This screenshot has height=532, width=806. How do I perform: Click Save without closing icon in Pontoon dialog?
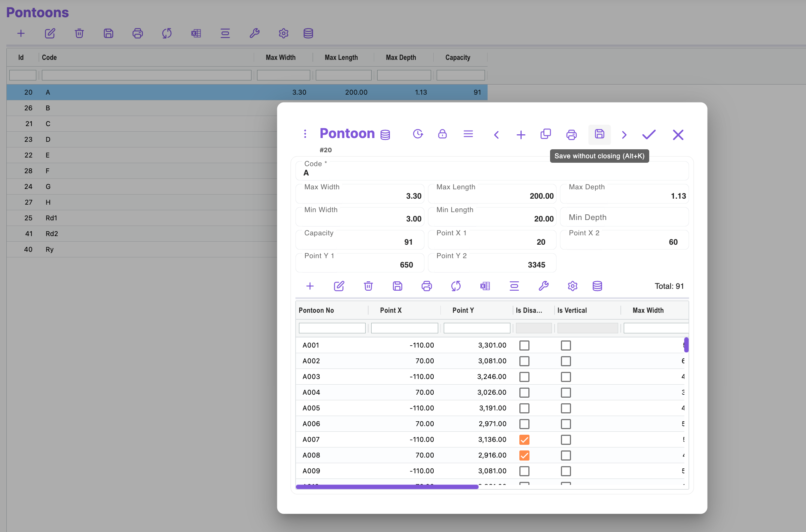(599, 134)
